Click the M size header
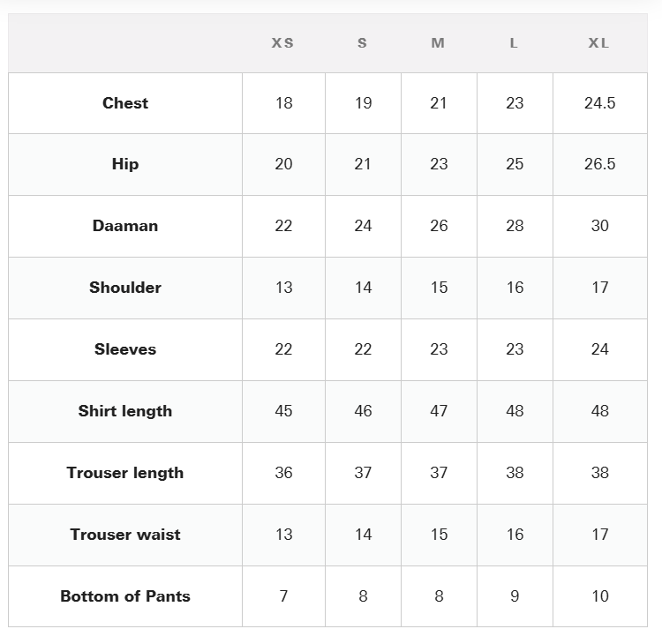 (438, 43)
